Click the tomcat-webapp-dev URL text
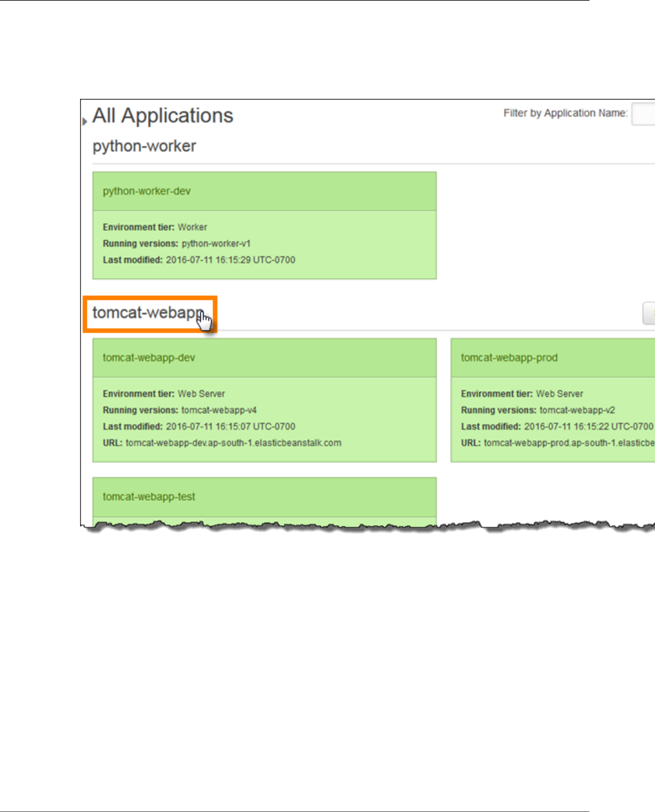The width and height of the screenshot is (655, 812). click(x=233, y=443)
